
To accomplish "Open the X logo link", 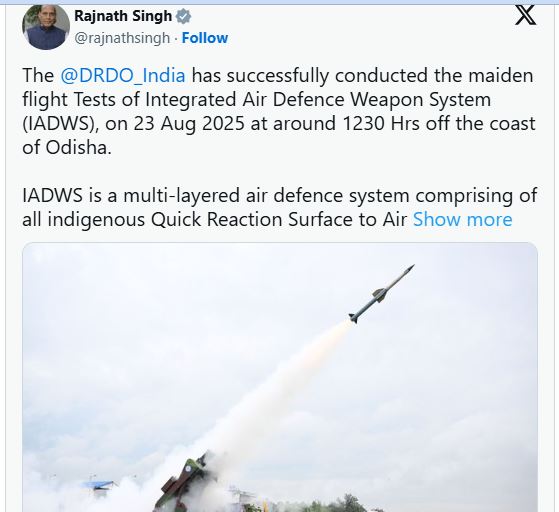I will tap(525, 15).
